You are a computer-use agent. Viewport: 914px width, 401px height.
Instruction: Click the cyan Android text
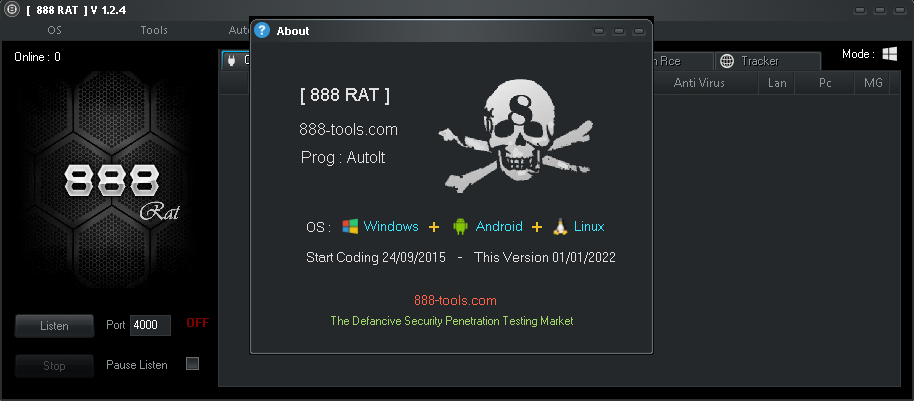click(x=499, y=226)
